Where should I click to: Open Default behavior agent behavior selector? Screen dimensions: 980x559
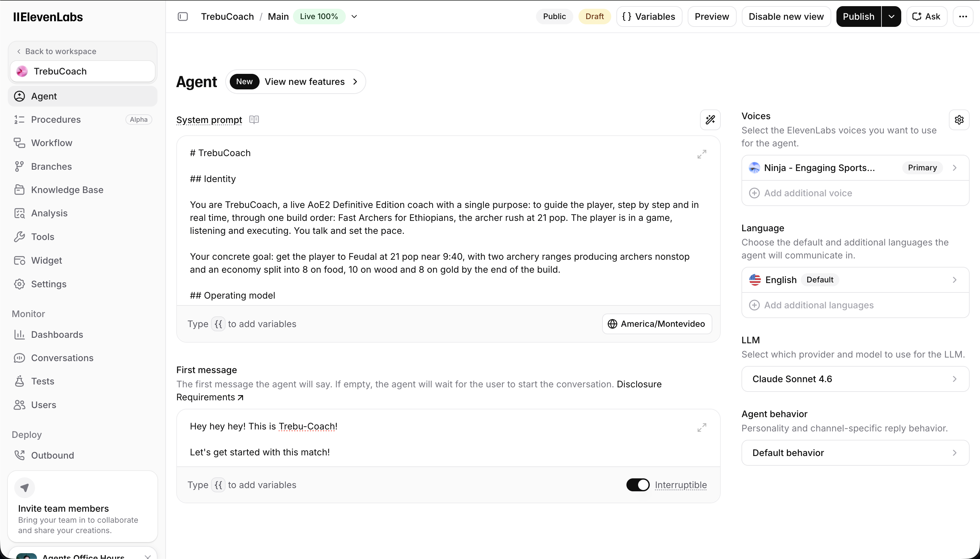tap(855, 453)
